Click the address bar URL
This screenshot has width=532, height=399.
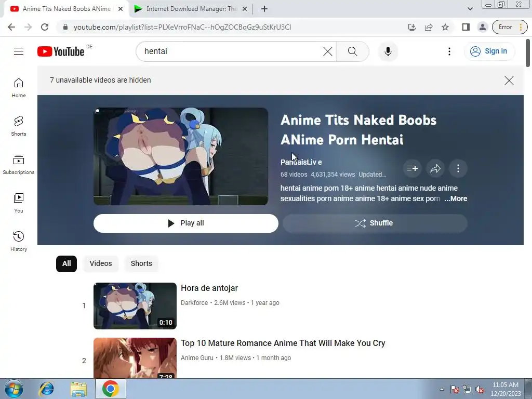point(182,27)
